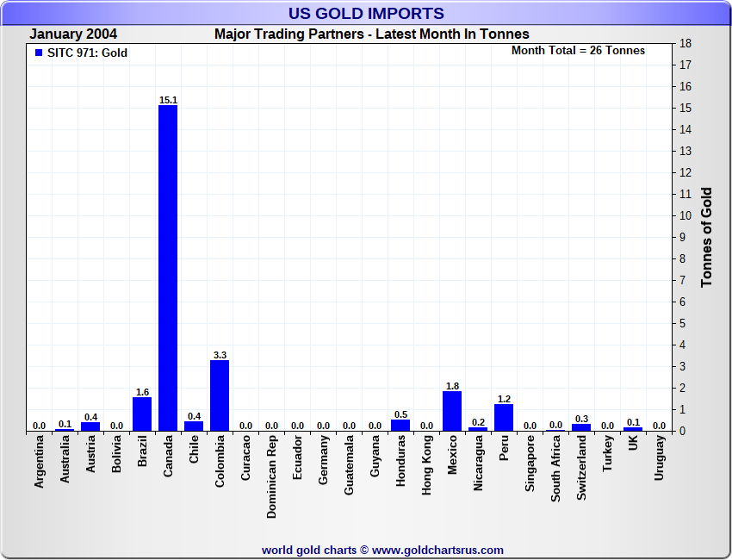Click the Mexico bar in the chart
Viewport: 732px width, 560px height.
pos(452,411)
